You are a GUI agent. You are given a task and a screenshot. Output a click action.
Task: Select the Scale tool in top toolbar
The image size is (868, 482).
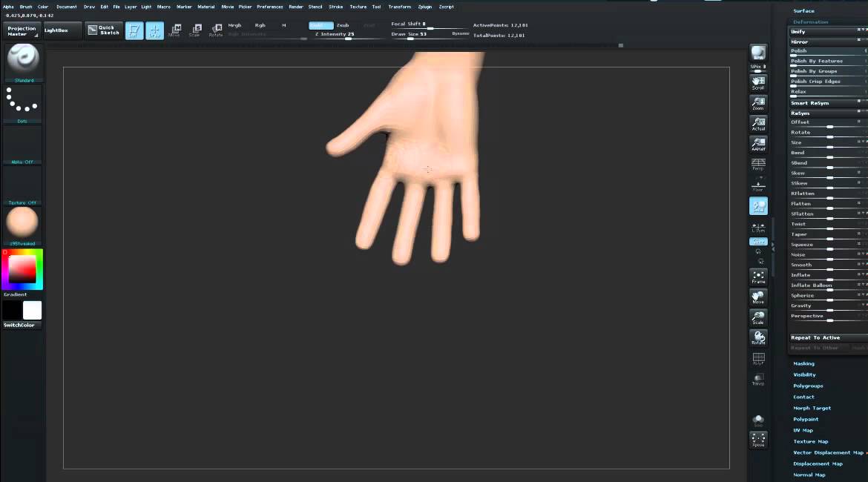195,30
